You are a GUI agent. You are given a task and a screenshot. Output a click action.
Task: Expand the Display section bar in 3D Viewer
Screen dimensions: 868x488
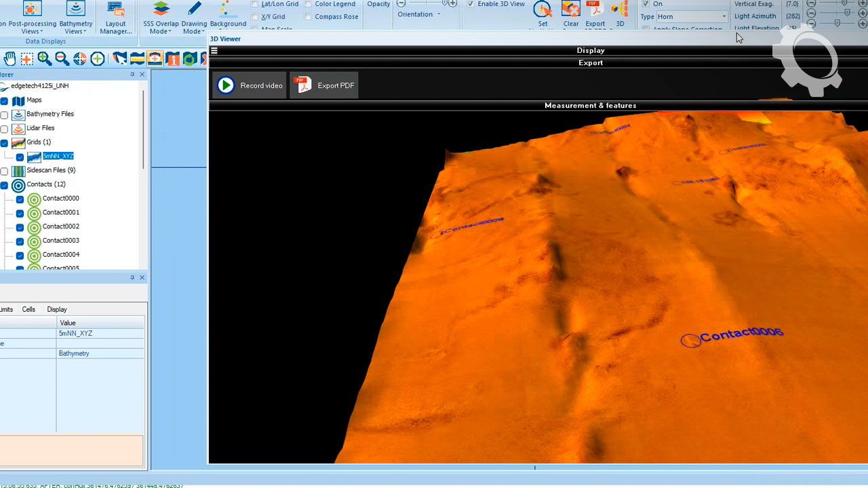pos(590,50)
